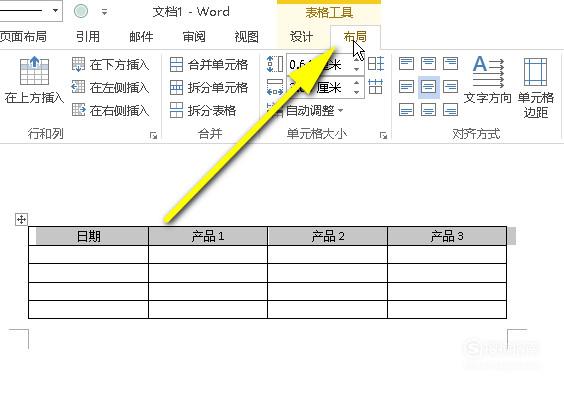The width and height of the screenshot is (564, 395).
Task: Select Insert Right (在右侧插入)
Action: pos(110,110)
